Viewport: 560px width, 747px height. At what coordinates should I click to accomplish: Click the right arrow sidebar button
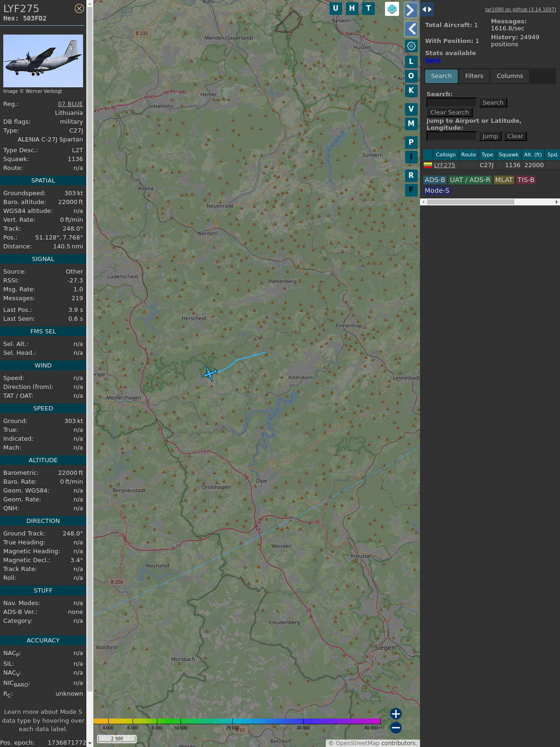(x=411, y=10)
